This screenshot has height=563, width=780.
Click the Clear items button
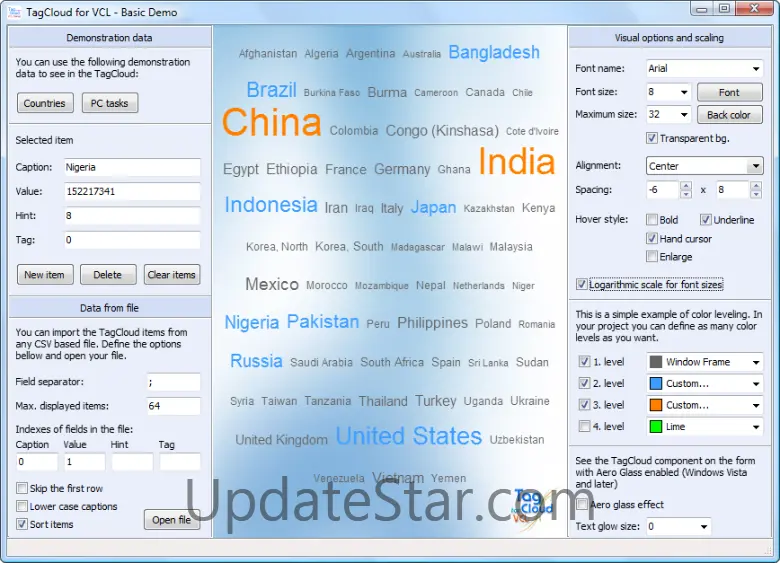pyautogui.click(x=172, y=275)
